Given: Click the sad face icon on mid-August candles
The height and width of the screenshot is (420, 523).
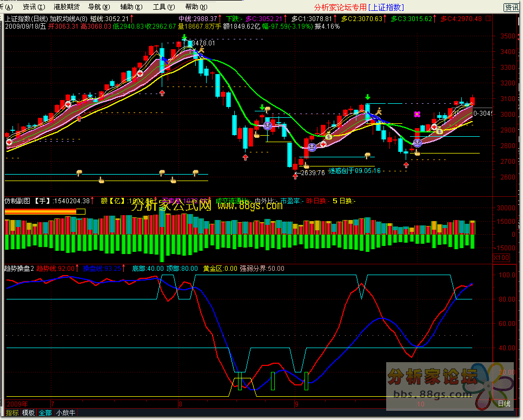Looking at the screenshot, I should click(x=268, y=125).
